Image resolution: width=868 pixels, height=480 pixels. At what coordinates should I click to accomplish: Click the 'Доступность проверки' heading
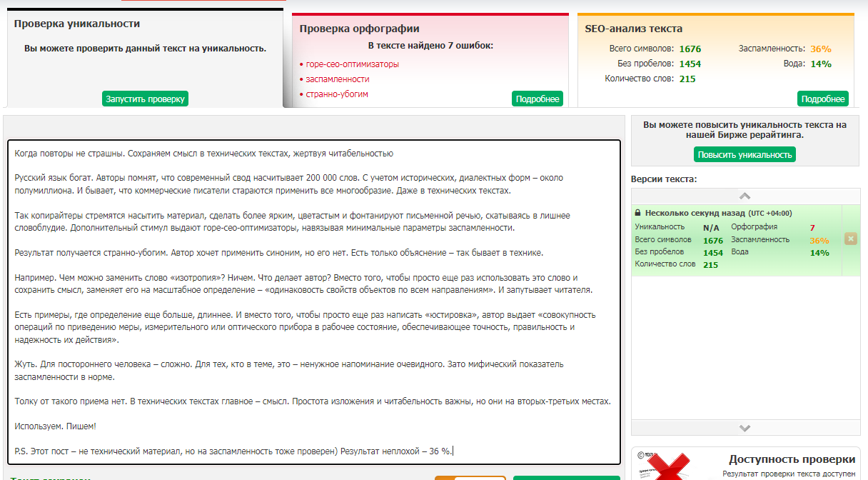coord(792,459)
